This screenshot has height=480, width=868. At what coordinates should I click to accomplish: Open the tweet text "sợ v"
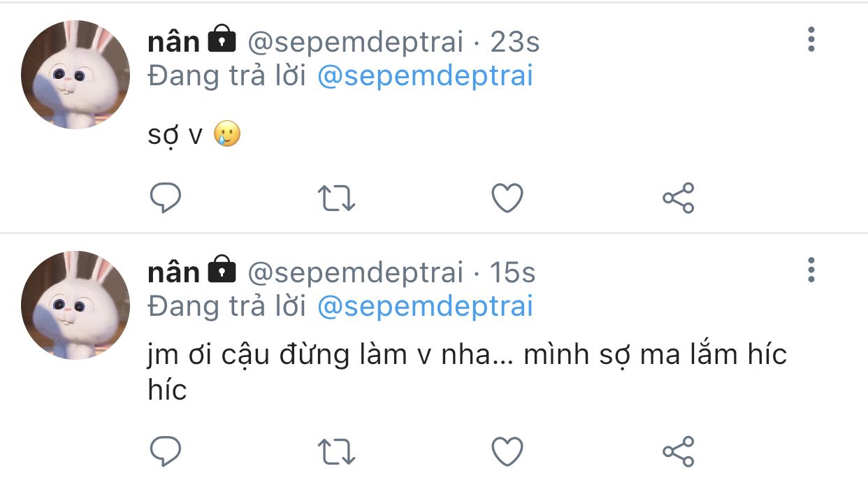(175, 135)
